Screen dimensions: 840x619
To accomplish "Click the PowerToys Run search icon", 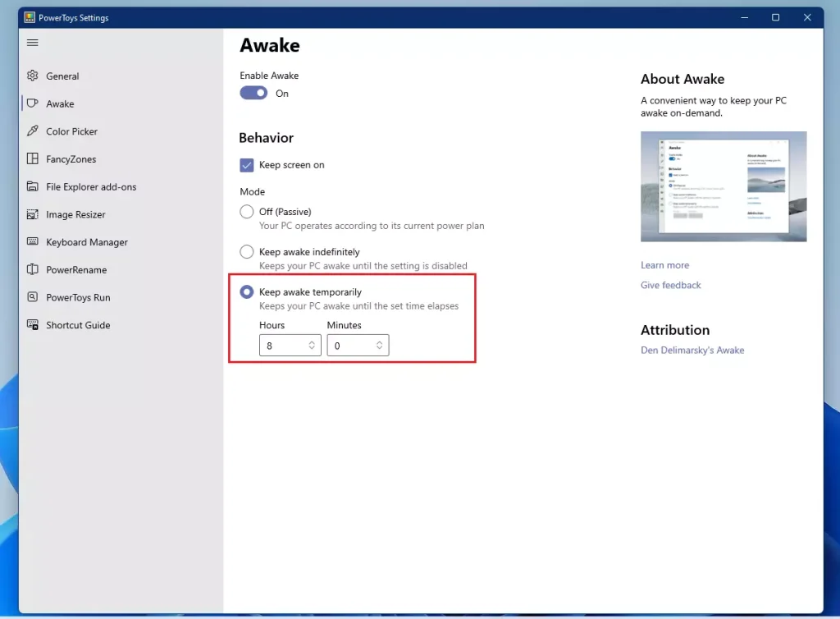I will 33,297.
